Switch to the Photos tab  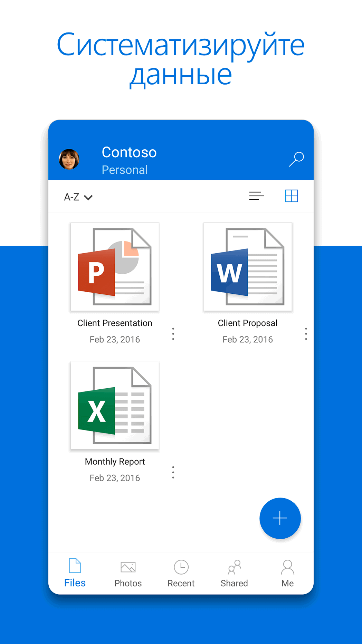pyautogui.click(x=128, y=574)
